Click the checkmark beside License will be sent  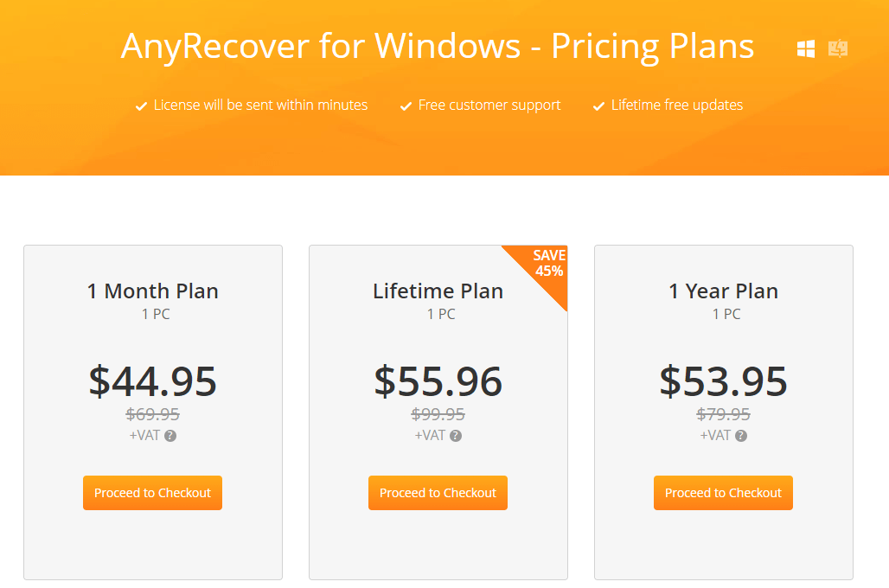(x=140, y=105)
